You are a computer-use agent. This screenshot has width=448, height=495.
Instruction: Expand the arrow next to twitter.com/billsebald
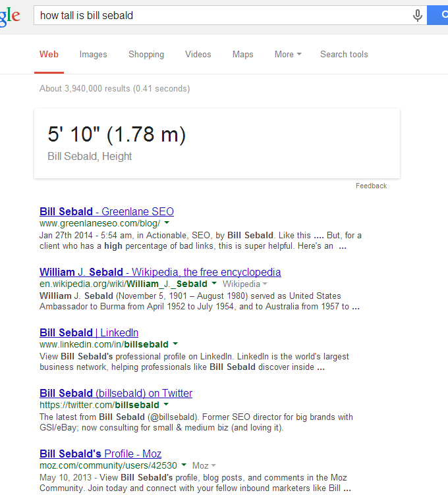click(166, 404)
